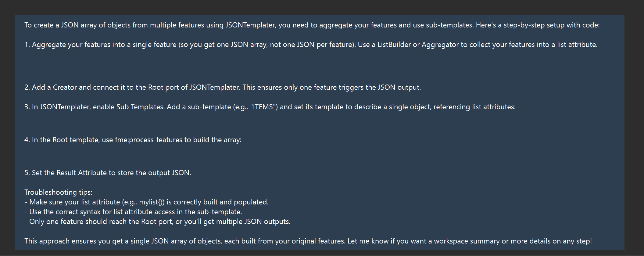Click the intro sentence about JSONTemplater
The image size is (644, 256).
(x=312, y=25)
